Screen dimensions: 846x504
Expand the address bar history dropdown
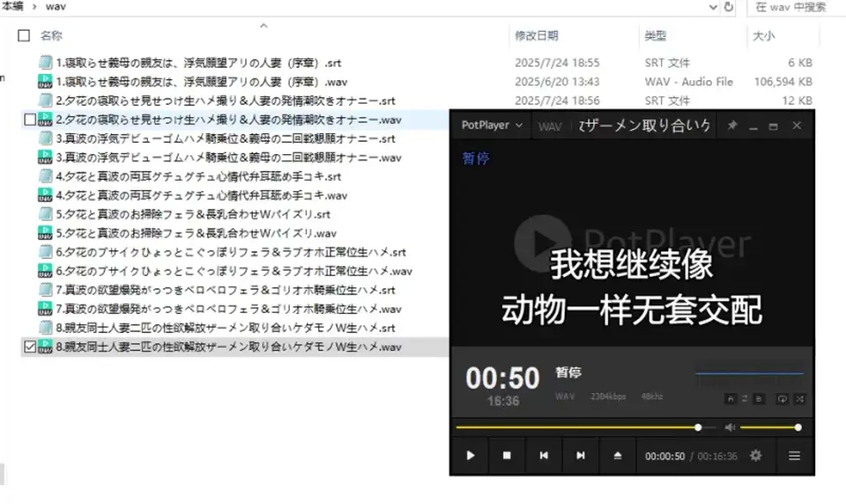pyautogui.click(x=713, y=7)
